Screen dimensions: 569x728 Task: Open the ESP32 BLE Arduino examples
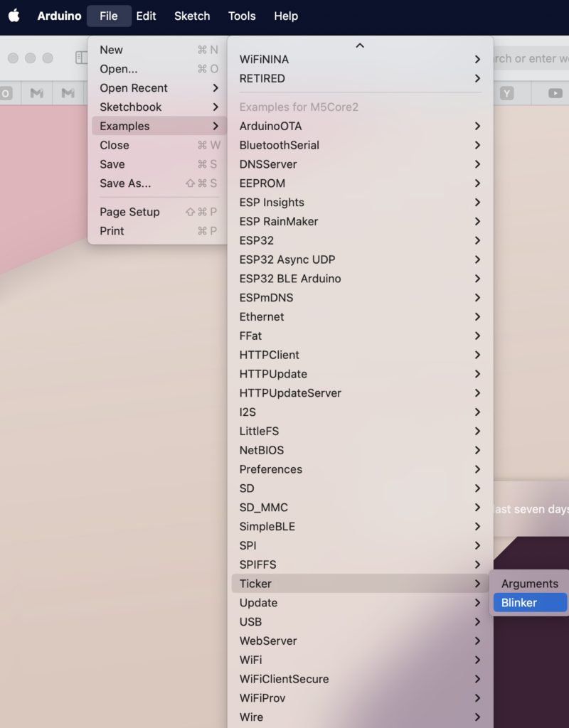point(360,278)
